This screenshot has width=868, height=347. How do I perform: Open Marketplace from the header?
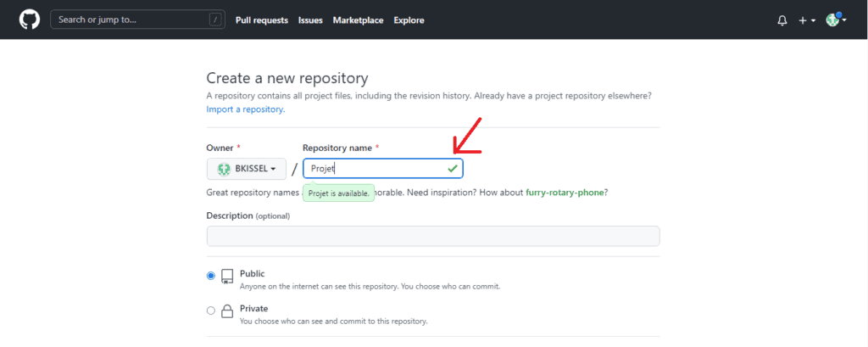(358, 20)
